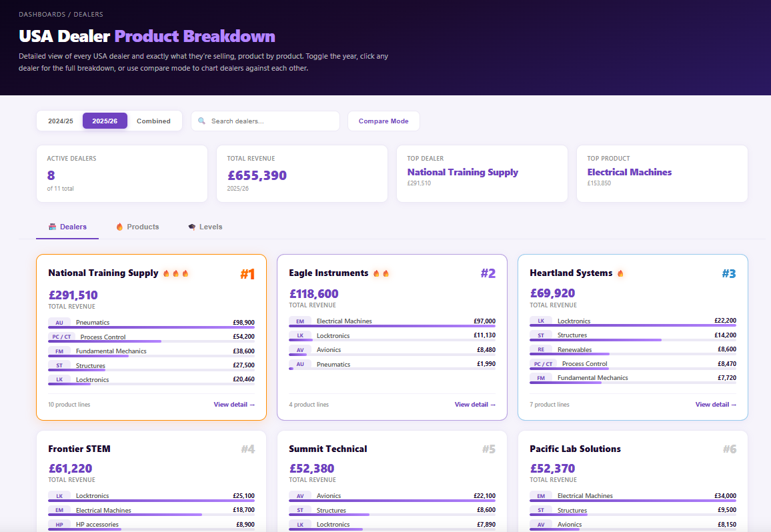The image size is (771, 532).
Task: Reselect the 2025/26 year toggle
Action: pos(105,121)
